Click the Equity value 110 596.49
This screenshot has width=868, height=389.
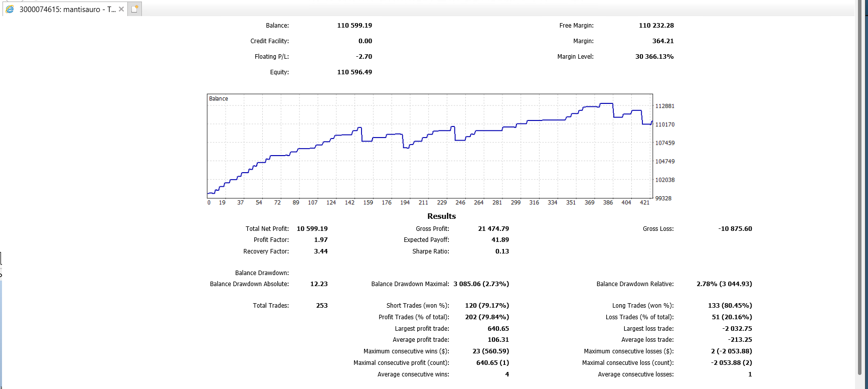(355, 72)
